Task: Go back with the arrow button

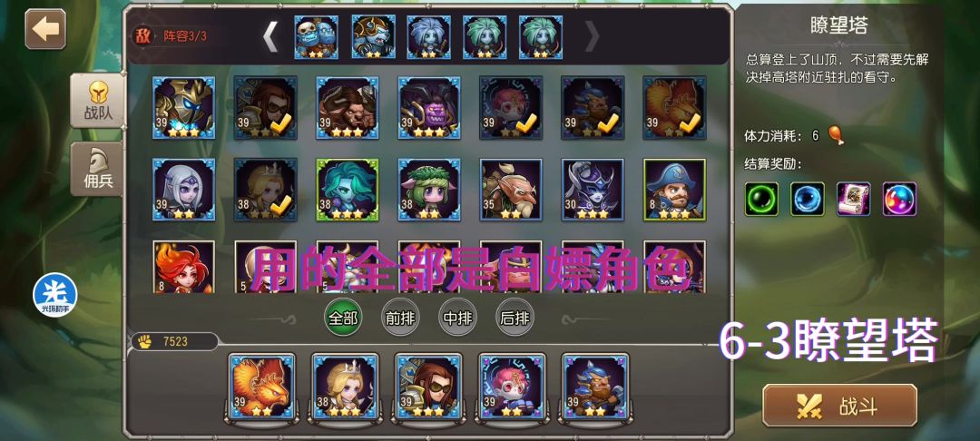Action: [45, 29]
